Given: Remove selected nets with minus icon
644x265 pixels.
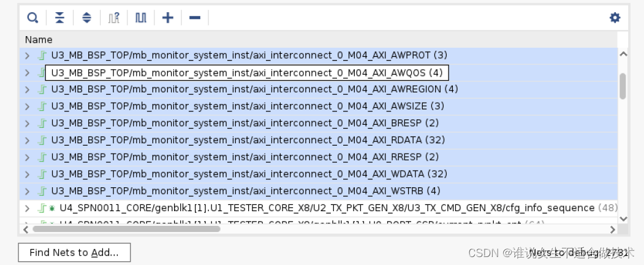Looking at the screenshot, I should click(195, 18).
